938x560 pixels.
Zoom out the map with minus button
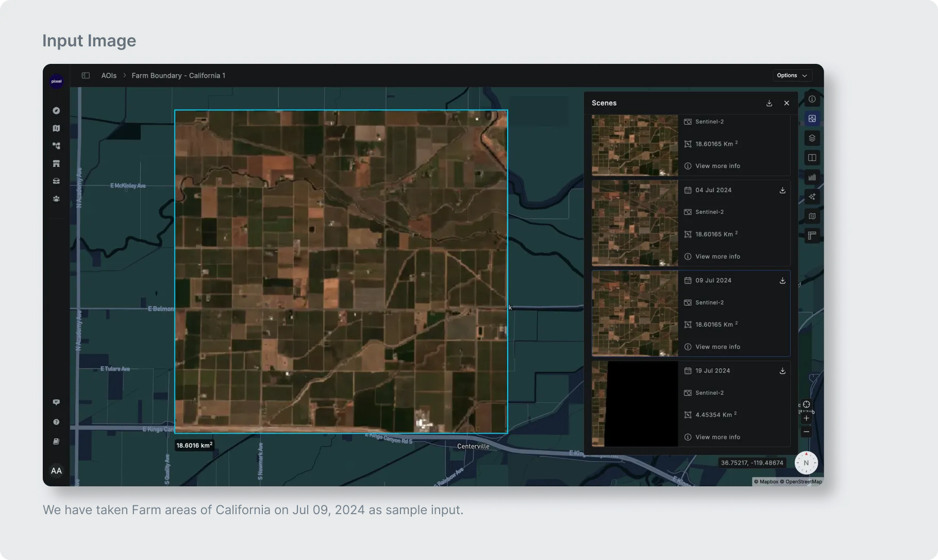807,432
